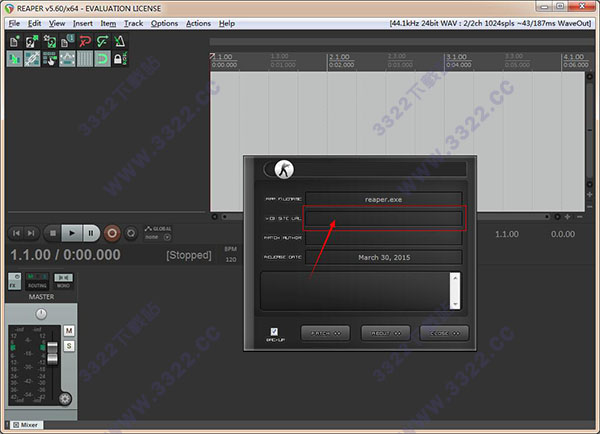The image size is (600, 434).
Task: Click the gear icon on the Master strip
Action: [x=65, y=399]
